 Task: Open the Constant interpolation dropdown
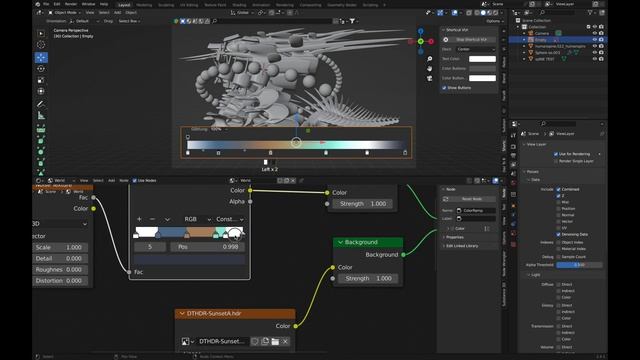(229, 219)
